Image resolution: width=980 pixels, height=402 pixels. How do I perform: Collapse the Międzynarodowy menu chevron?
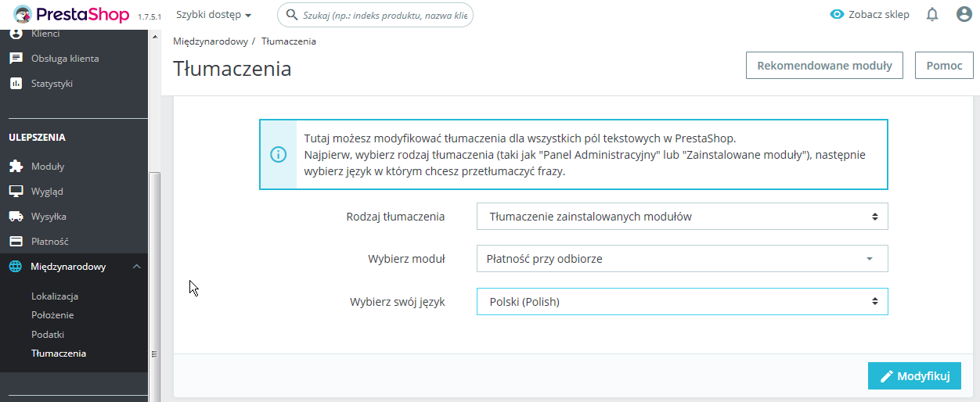point(136,267)
